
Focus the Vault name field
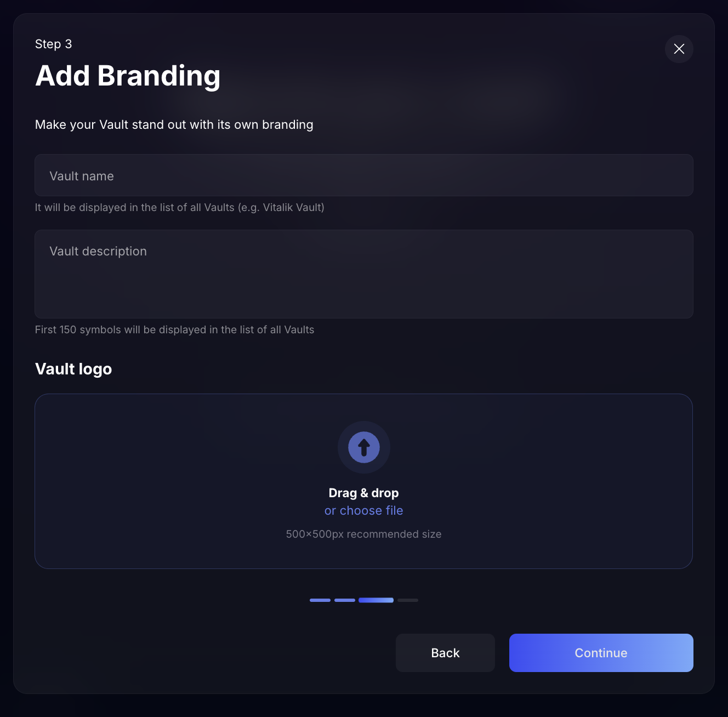coord(363,175)
